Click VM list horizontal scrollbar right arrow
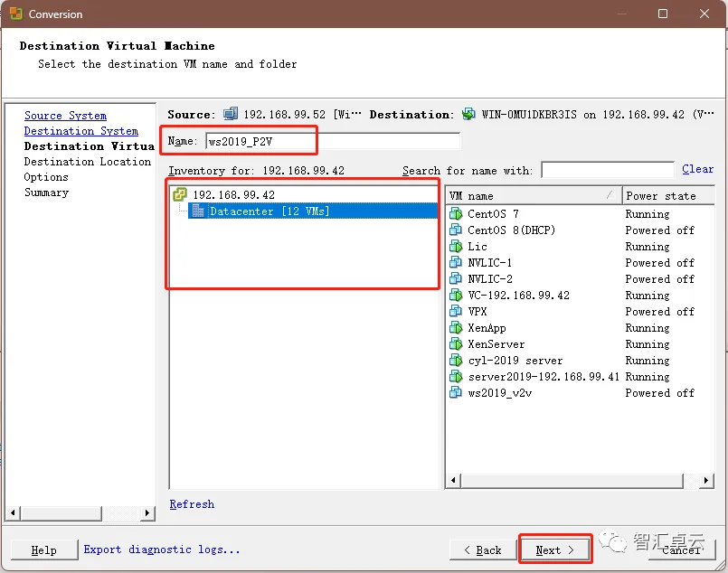The height and width of the screenshot is (573, 728). click(706, 481)
